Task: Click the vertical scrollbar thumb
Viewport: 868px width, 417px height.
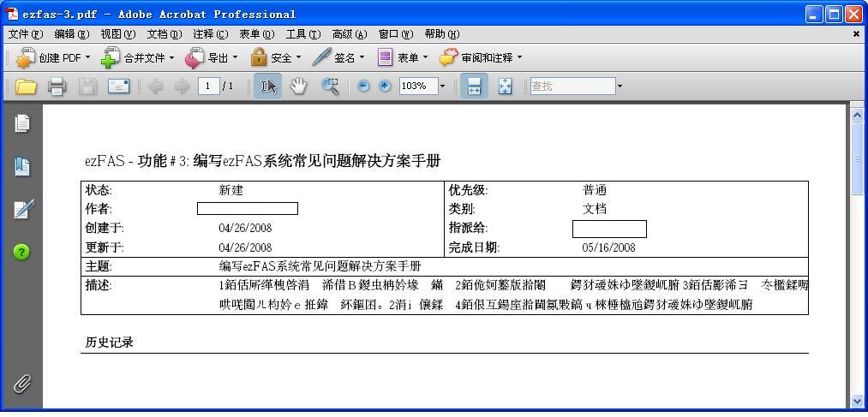Action: [x=857, y=158]
